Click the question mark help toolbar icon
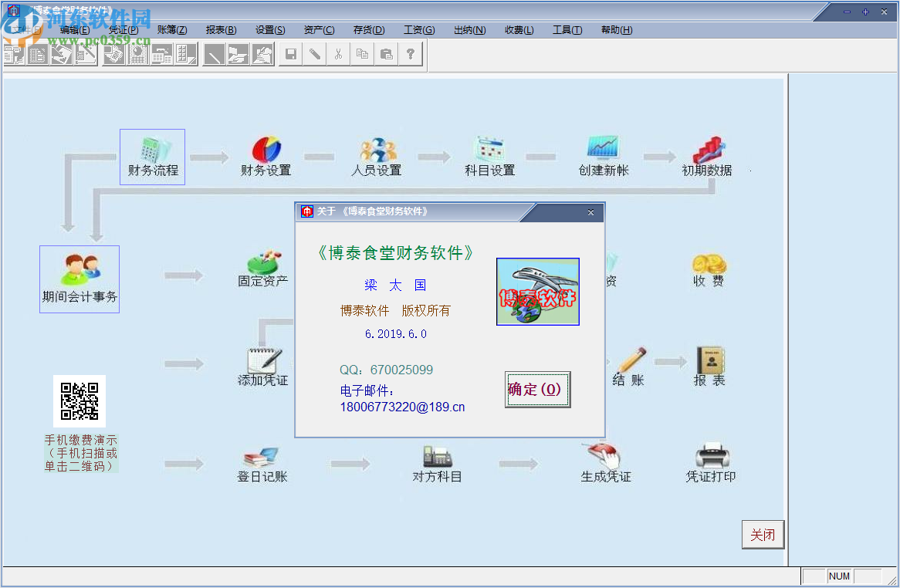Screen dimensions: 900x588 coord(411,54)
